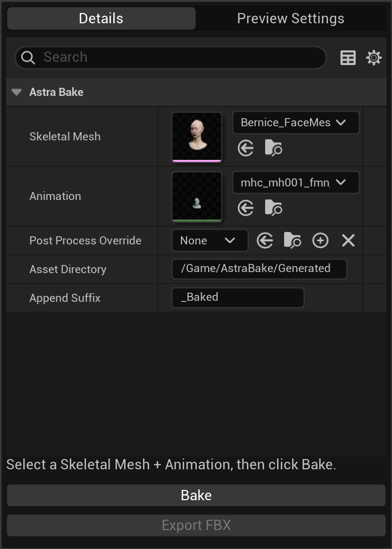Collapse the Astra Bake section
This screenshot has height=549, width=392.
[x=16, y=92]
